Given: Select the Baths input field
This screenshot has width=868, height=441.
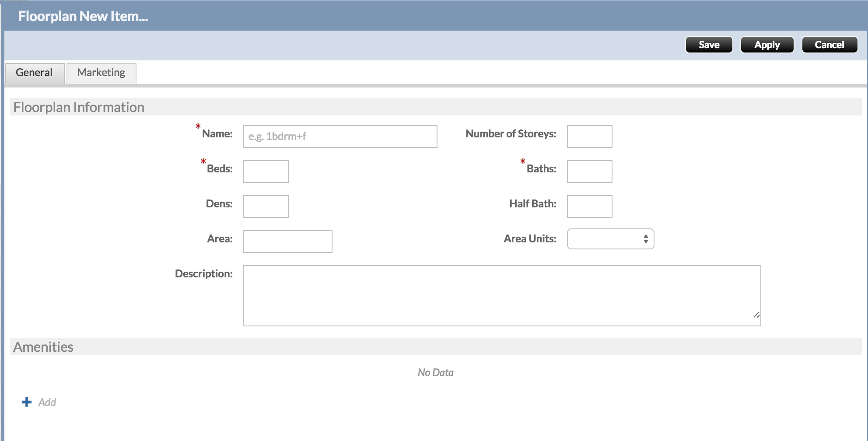Looking at the screenshot, I should (x=589, y=171).
